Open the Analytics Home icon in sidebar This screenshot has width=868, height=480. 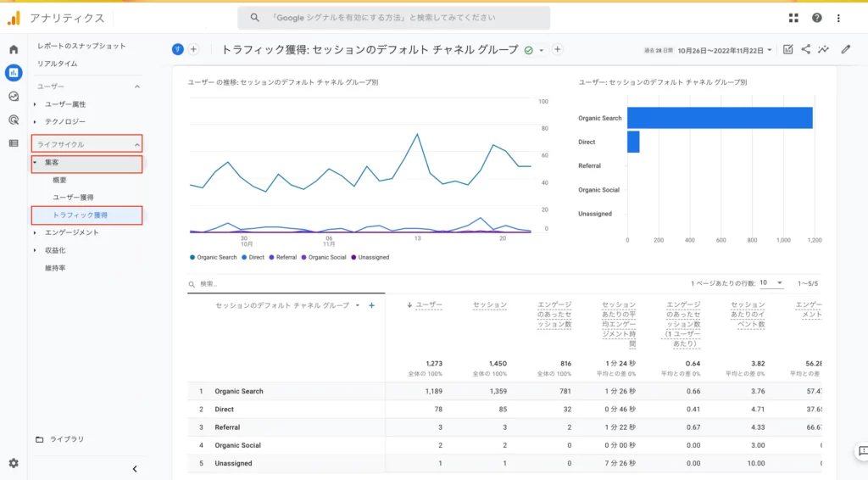coord(14,50)
